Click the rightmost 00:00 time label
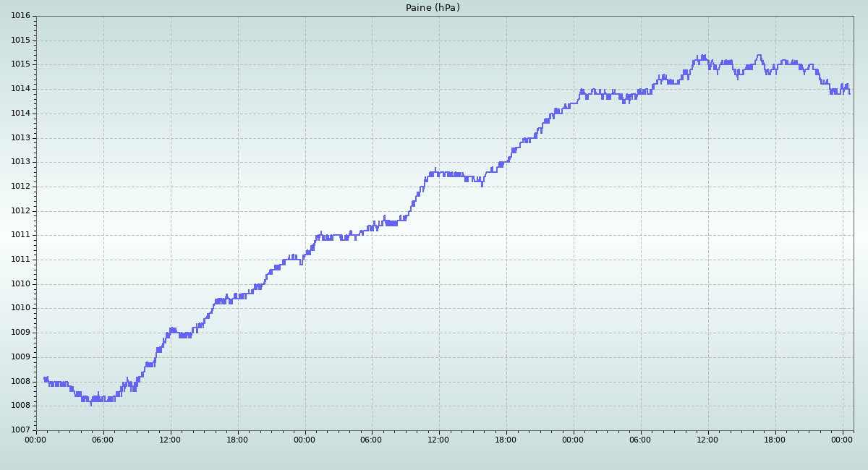This screenshot has width=868, height=470. [x=843, y=439]
